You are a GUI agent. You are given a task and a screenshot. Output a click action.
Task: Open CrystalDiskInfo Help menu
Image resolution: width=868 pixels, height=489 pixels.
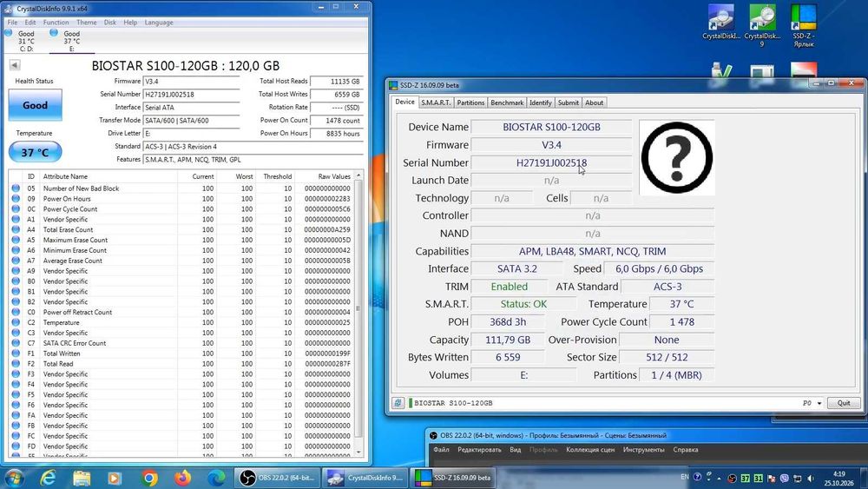[x=130, y=23]
